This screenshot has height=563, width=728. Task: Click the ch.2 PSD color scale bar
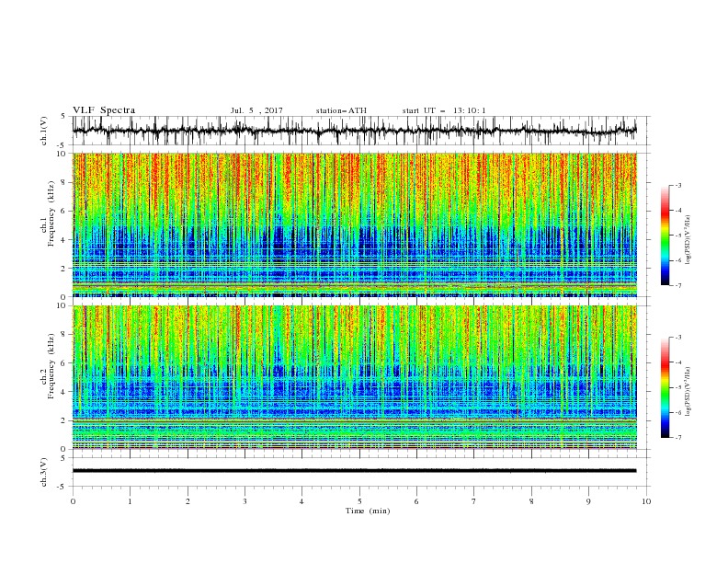click(x=665, y=387)
